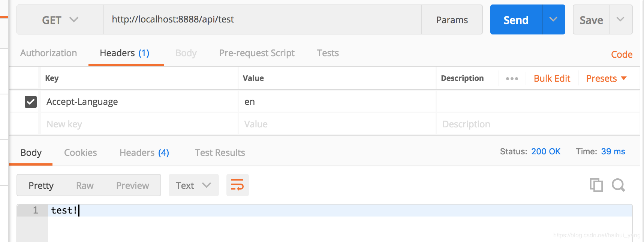Viewport: 644px width, 242px height.
Task: Expand the Send button dropdown arrow
Action: tap(553, 19)
